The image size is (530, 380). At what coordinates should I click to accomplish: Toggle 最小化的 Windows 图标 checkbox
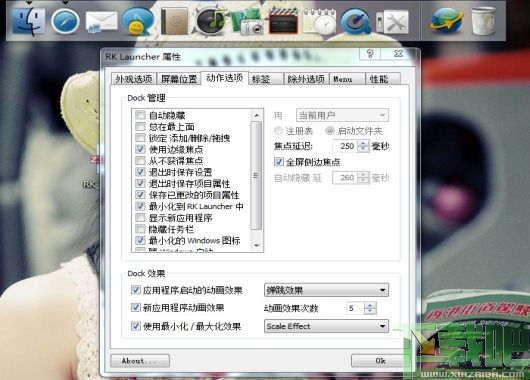click(x=140, y=240)
